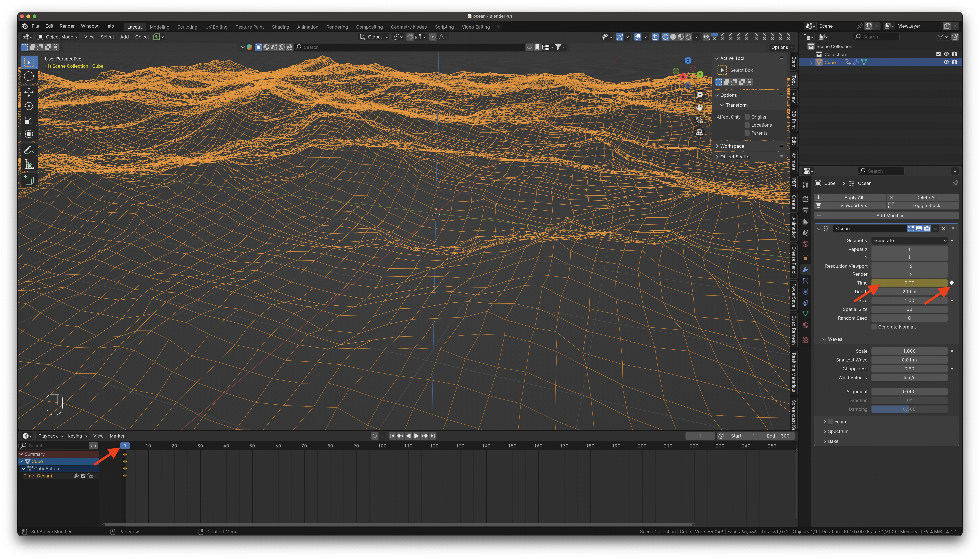Enable the Foam checkbox
The image size is (980, 559).
(x=830, y=422)
